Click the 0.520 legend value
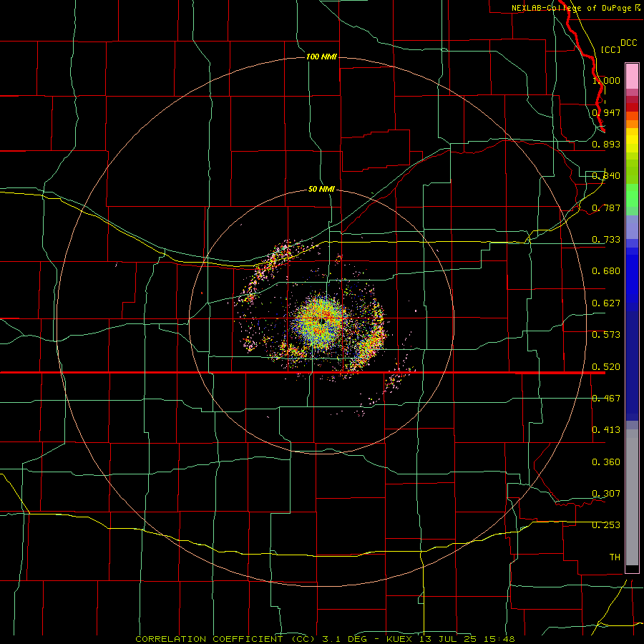 tap(606, 367)
